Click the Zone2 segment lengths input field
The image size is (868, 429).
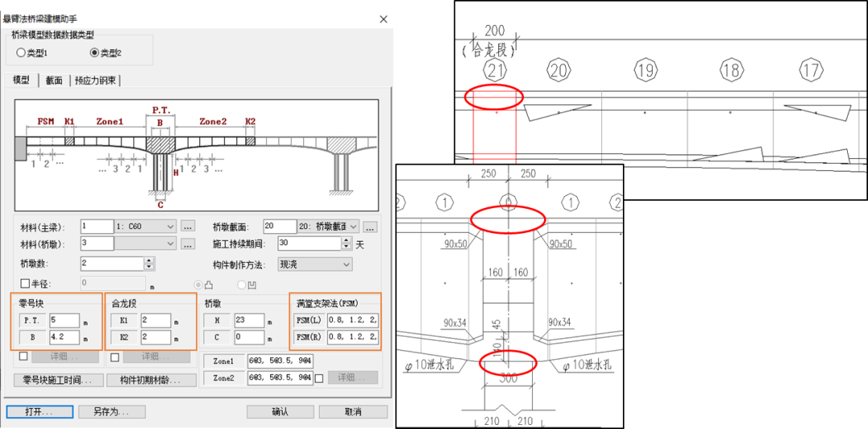(x=280, y=378)
